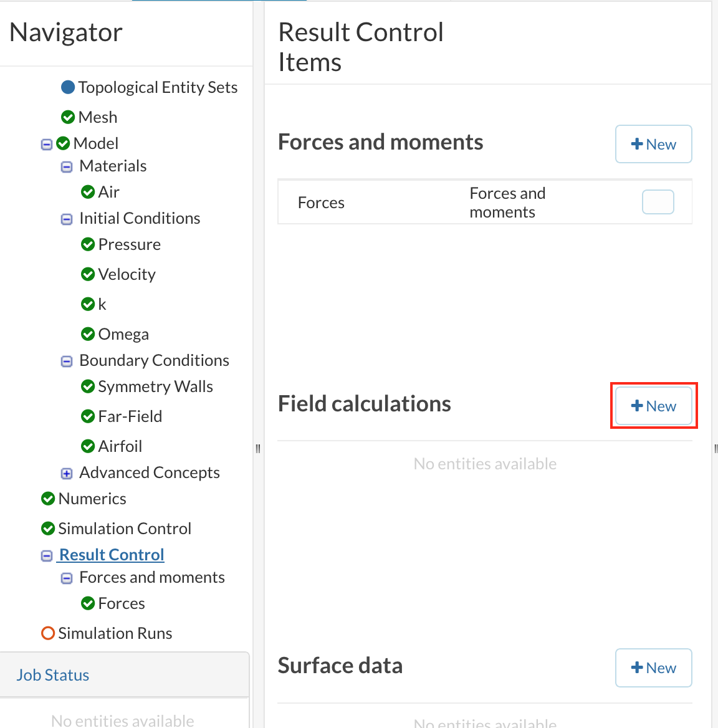718x728 pixels.
Task: Click the green status icon next to Velocity
Action: point(88,274)
